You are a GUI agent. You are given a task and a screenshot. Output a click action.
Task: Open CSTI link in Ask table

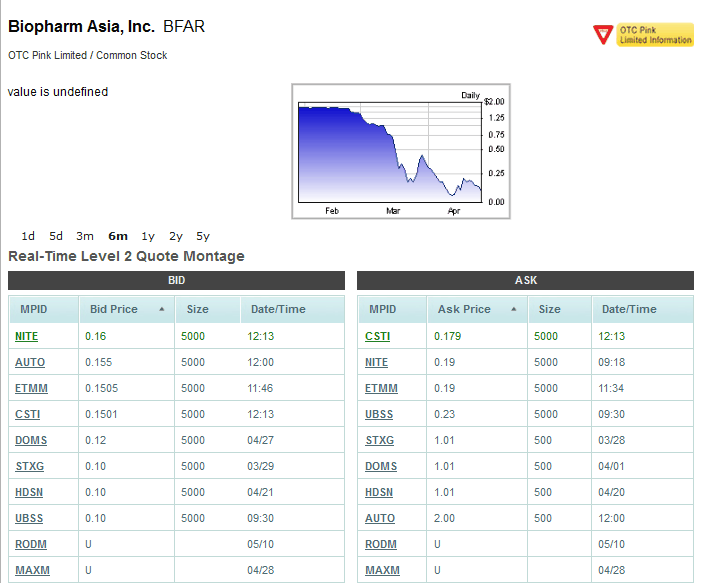(x=377, y=336)
